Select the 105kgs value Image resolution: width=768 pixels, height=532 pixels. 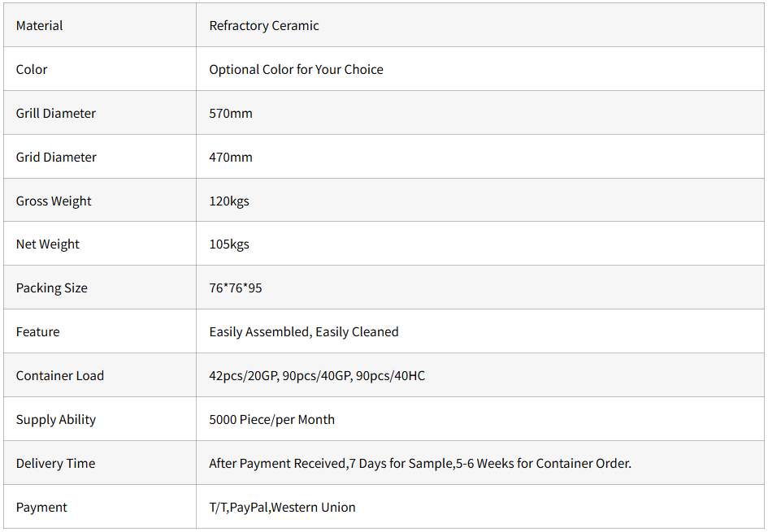tap(229, 244)
